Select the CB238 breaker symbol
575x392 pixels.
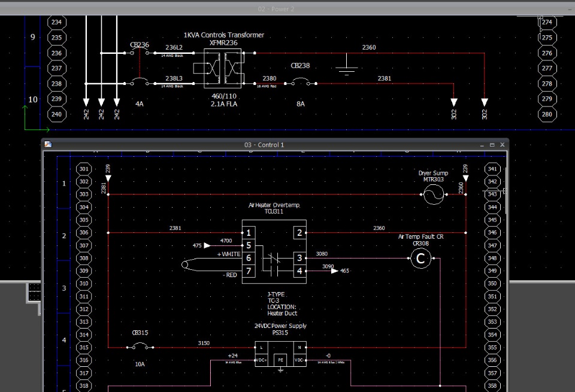300,81
